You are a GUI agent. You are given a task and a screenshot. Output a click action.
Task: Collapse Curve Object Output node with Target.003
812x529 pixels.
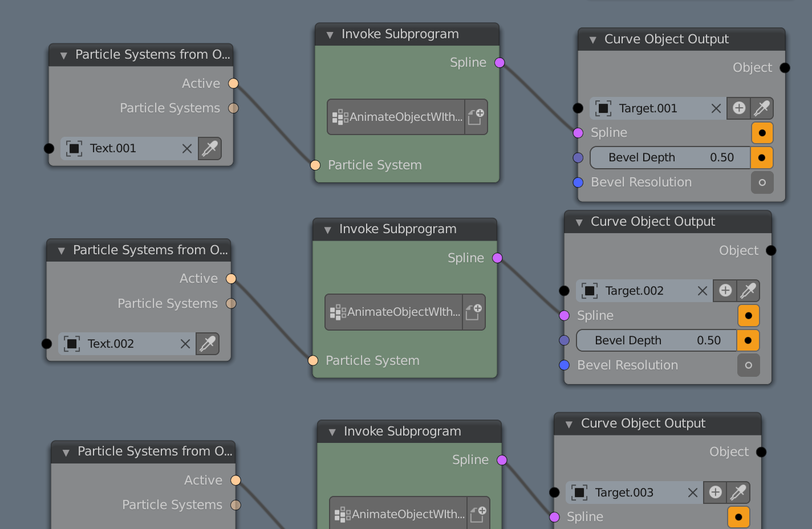tap(569, 424)
